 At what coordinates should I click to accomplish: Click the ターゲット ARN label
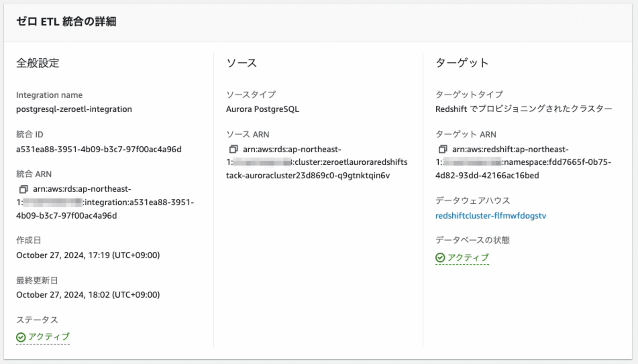[x=466, y=135]
